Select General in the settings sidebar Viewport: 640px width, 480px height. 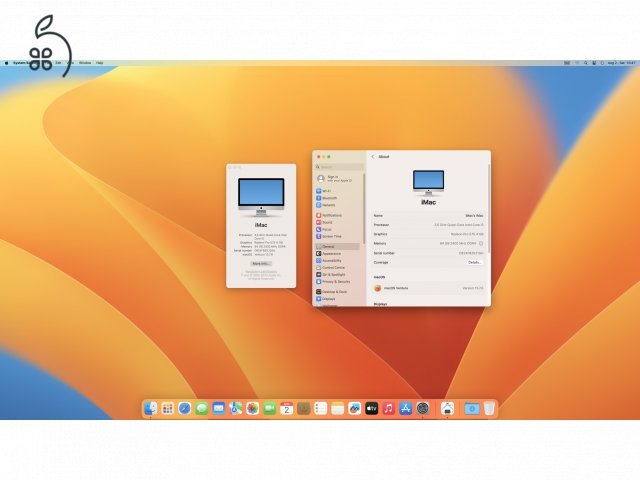click(337, 247)
